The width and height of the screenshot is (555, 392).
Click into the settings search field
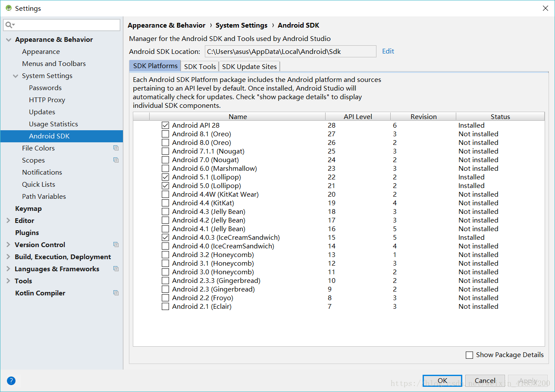tap(62, 25)
